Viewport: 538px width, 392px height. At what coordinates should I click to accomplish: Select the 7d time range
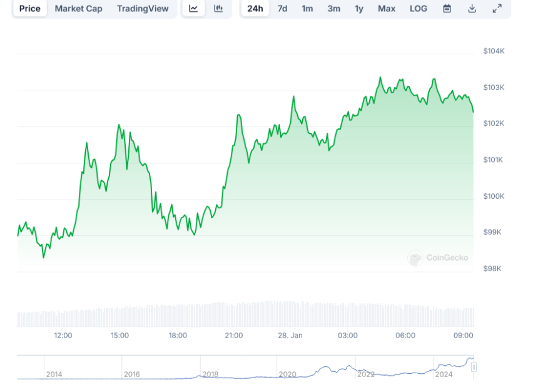click(283, 9)
